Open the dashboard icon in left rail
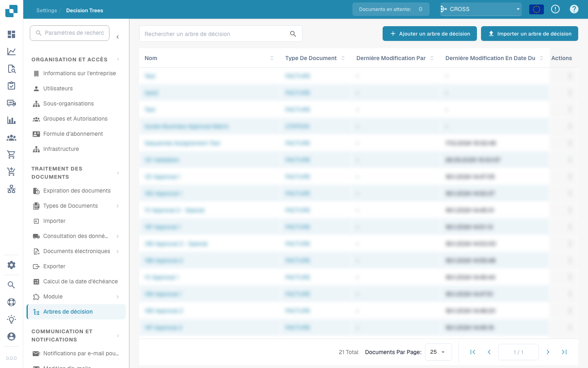The width and height of the screenshot is (588, 368). pos(11,34)
